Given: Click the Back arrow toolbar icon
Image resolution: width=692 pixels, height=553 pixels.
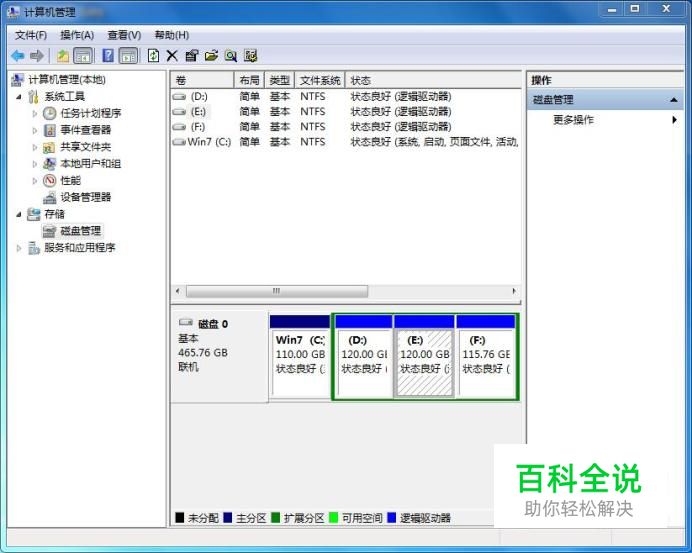Looking at the screenshot, I should 18,56.
